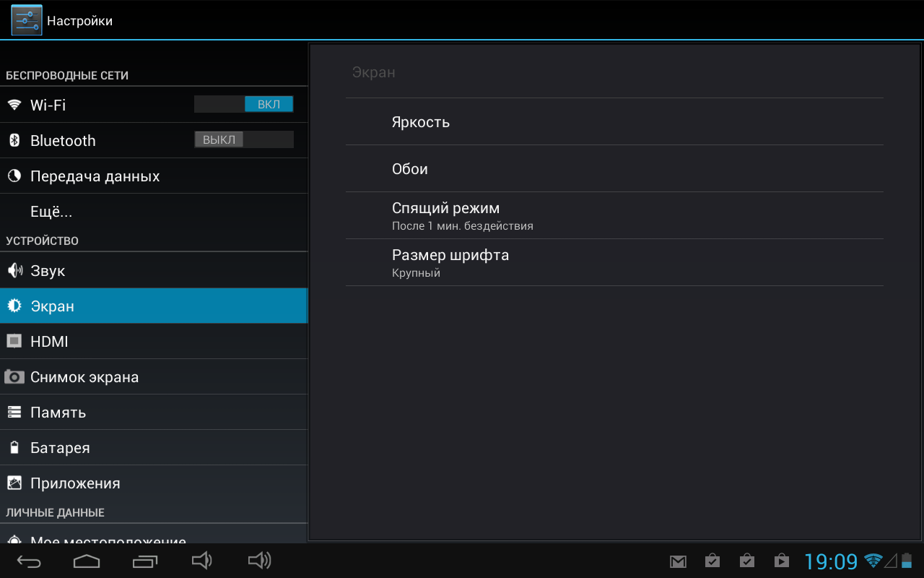Select HDMI in settings sidebar
The height and width of the screenshot is (578, 924).
(x=49, y=342)
